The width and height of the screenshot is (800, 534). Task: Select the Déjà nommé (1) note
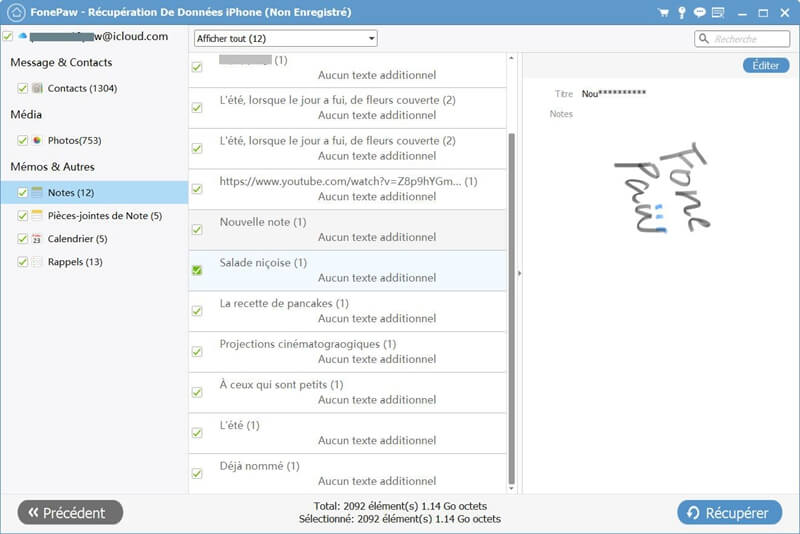(347, 474)
